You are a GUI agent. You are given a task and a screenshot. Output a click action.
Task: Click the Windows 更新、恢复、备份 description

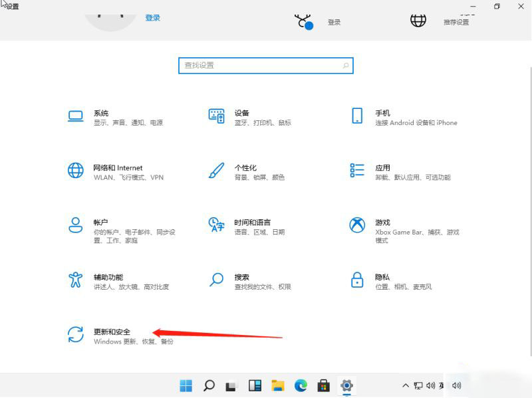[134, 342]
